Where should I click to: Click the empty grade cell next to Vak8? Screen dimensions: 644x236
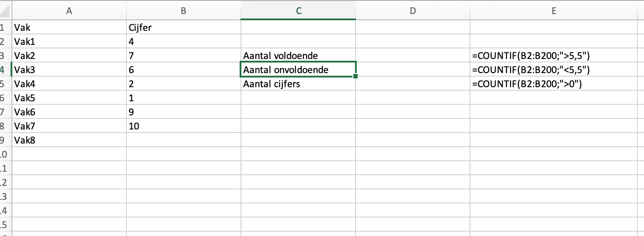(183, 140)
